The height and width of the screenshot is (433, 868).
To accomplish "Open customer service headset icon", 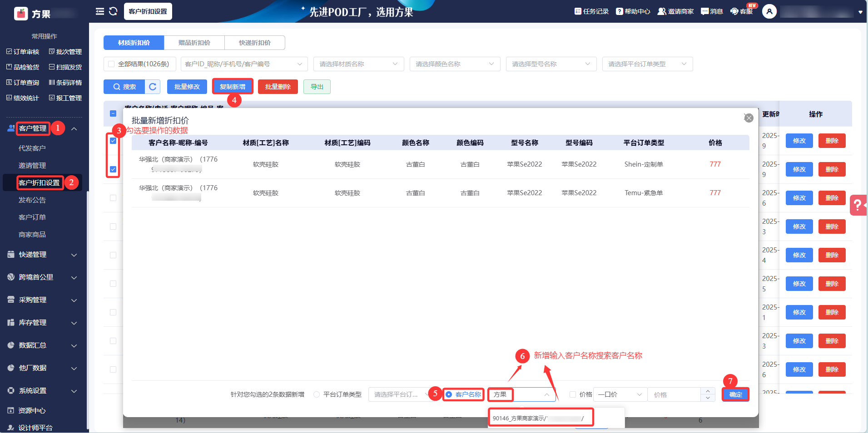I will coord(734,11).
